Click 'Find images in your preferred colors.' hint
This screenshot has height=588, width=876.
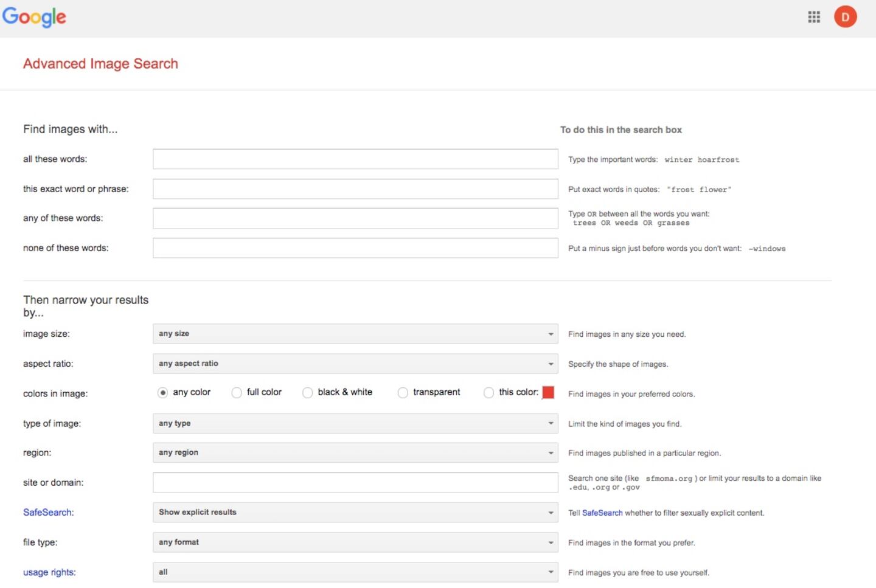631,394
